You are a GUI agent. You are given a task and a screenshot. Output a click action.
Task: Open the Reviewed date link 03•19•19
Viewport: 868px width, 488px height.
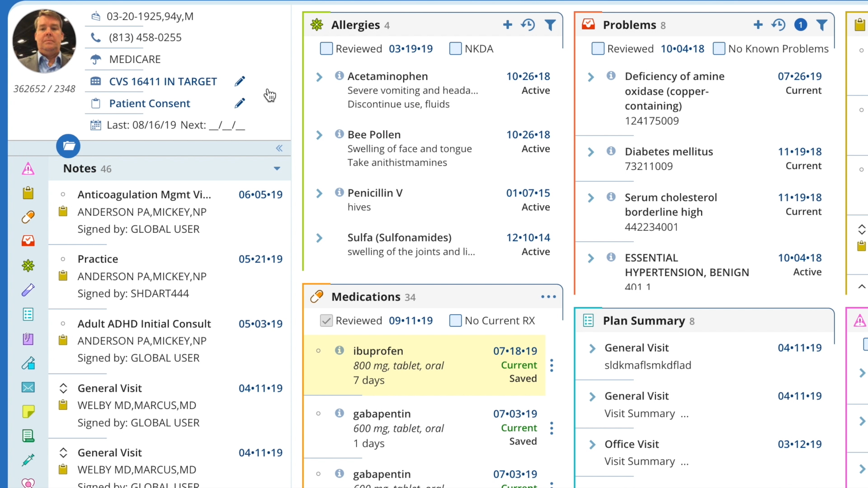(x=410, y=48)
